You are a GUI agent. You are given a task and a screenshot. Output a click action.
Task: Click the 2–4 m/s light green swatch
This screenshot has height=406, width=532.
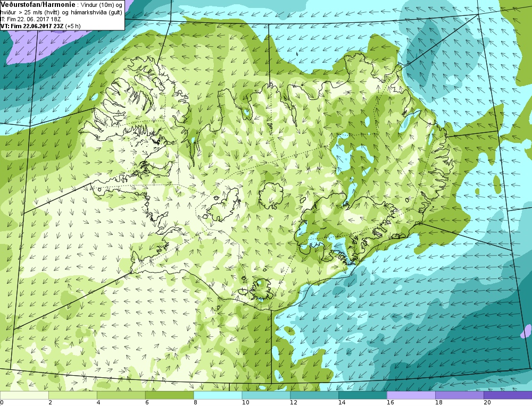72,395
